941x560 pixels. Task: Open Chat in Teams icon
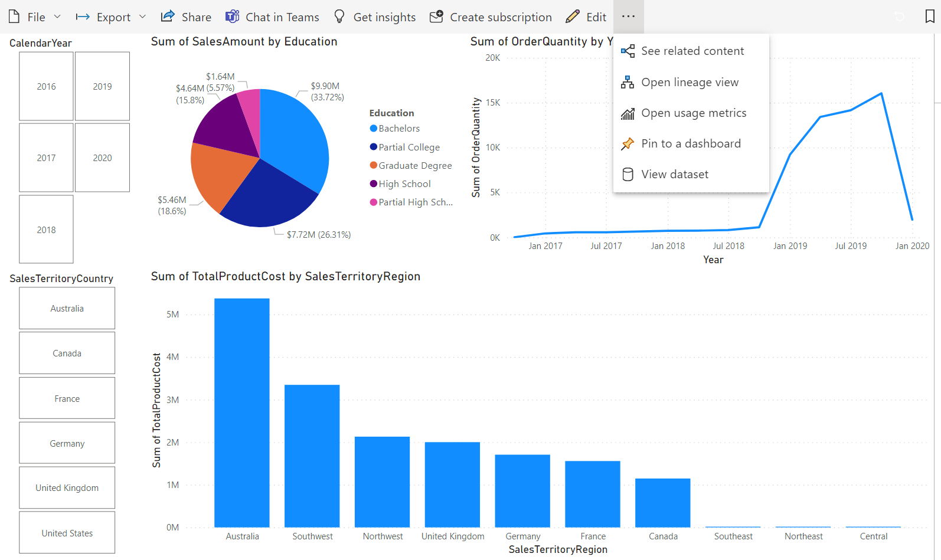coord(232,17)
